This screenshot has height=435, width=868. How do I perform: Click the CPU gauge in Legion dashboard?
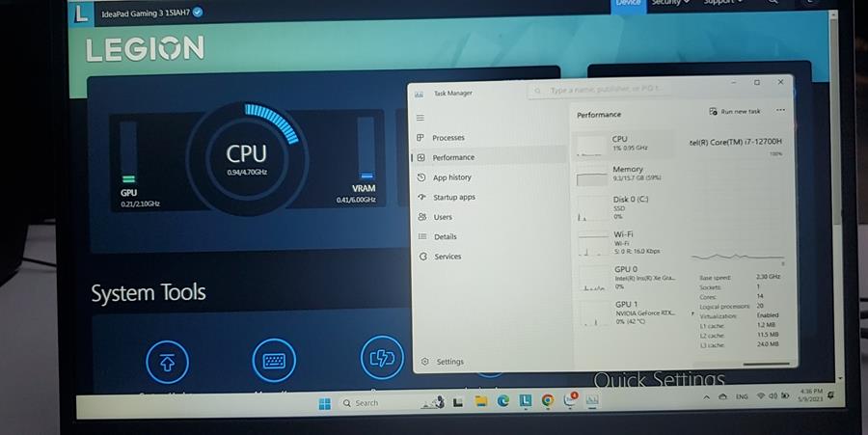click(246, 158)
